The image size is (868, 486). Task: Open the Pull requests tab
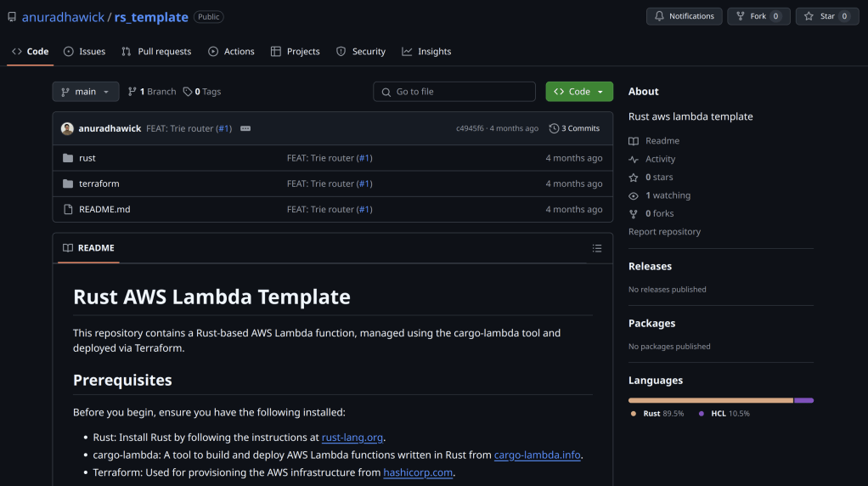[x=156, y=52]
